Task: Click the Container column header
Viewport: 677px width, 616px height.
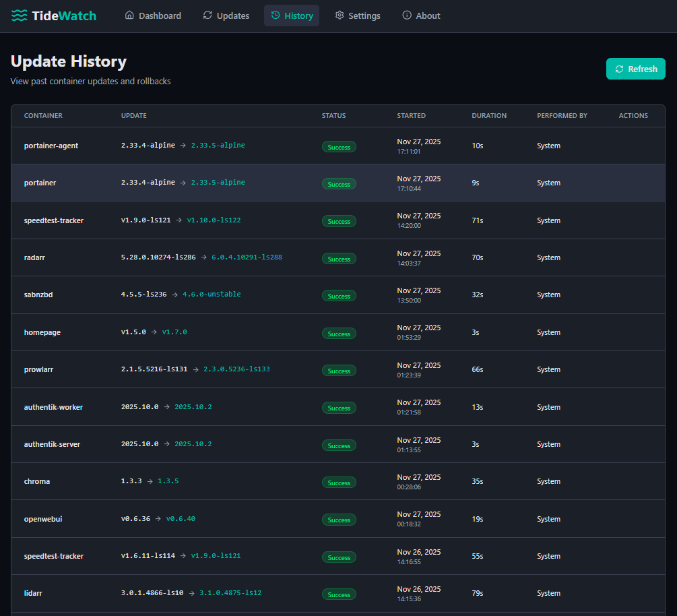Action: click(x=43, y=116)
